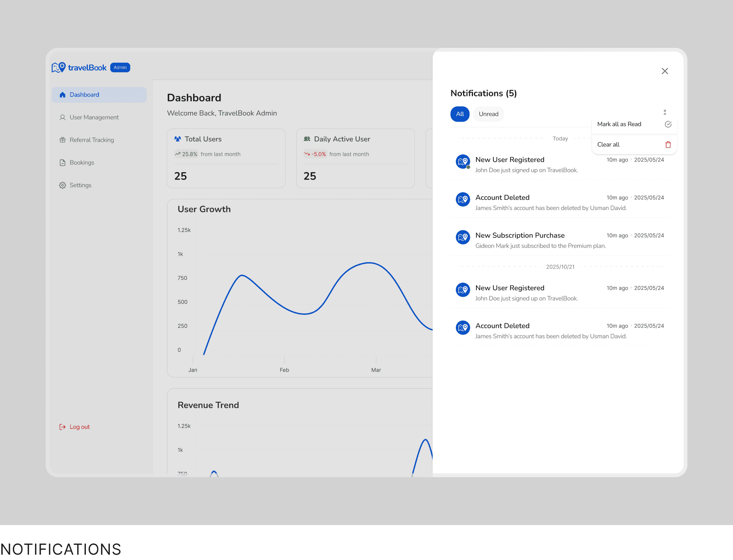Click the travelBook logo icon
Viewport: 733px width, 560px height.
(x=59, y=68)
